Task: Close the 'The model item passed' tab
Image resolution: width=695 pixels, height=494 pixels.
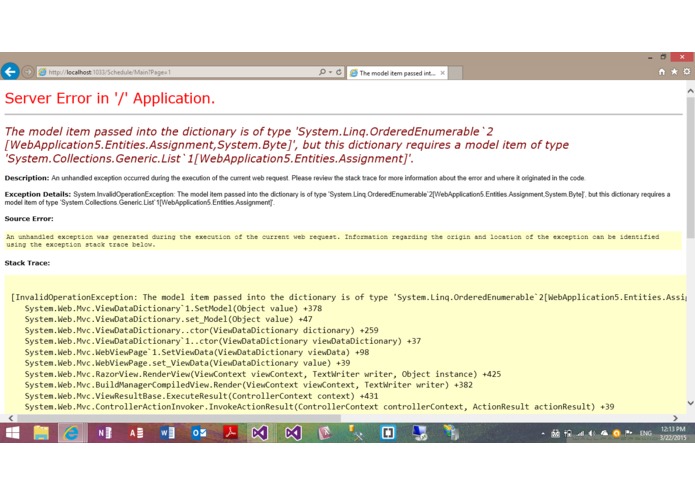Action: pos(442,73)
